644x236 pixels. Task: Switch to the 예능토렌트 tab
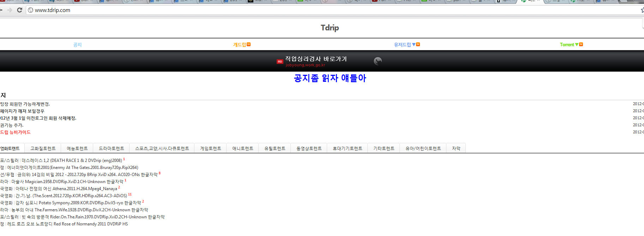pos(77,149)
